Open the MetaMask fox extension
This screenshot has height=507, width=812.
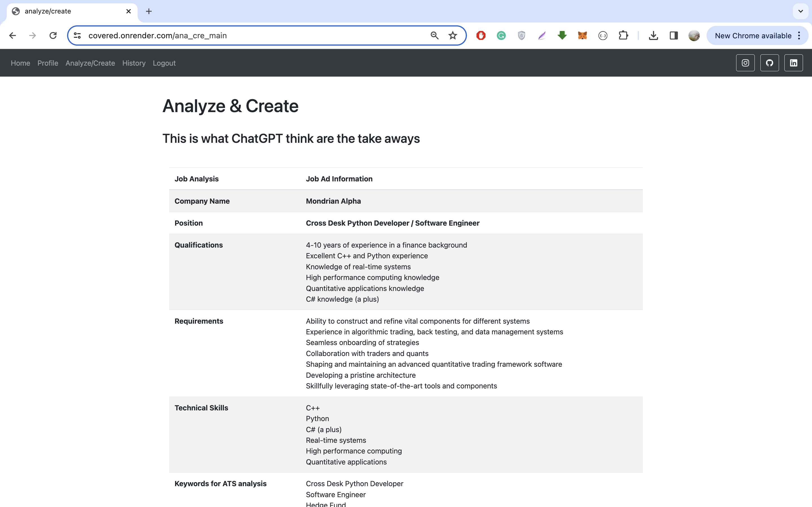[x=582, y=35]
